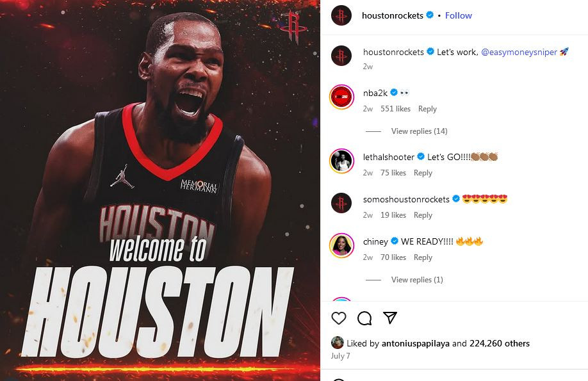Open the lethalshooter profile picture
Image resolution: width=588 pixels, height=381 pixels.
point(341,161)
